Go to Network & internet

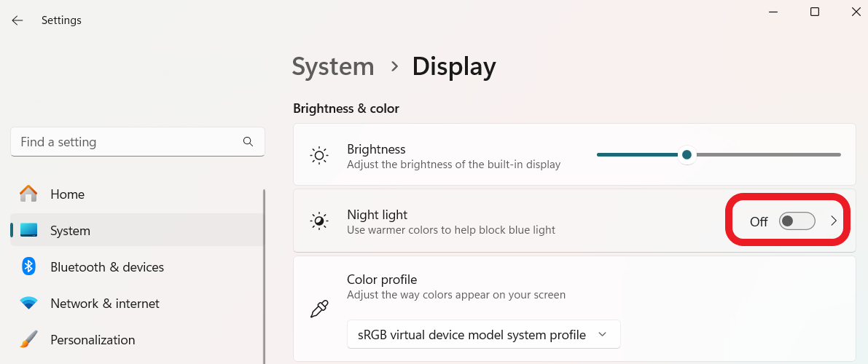coord(105,304)
